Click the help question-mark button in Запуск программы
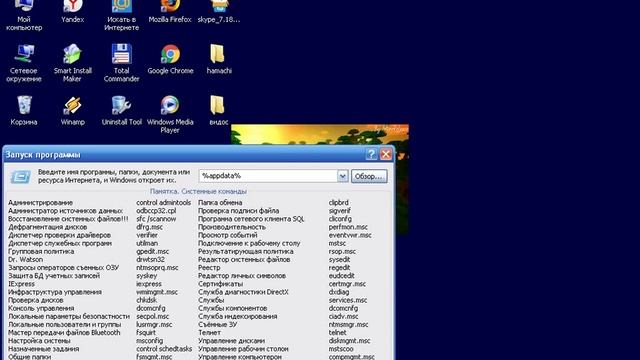The width and height of the screenshot is (640, 360). 371,154
